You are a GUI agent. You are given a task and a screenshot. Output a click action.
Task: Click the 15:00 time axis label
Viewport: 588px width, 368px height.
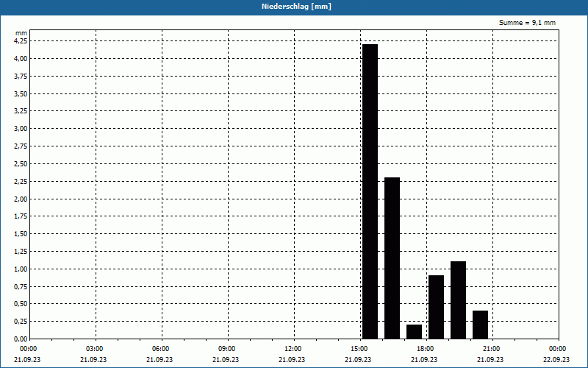[359, 349]
